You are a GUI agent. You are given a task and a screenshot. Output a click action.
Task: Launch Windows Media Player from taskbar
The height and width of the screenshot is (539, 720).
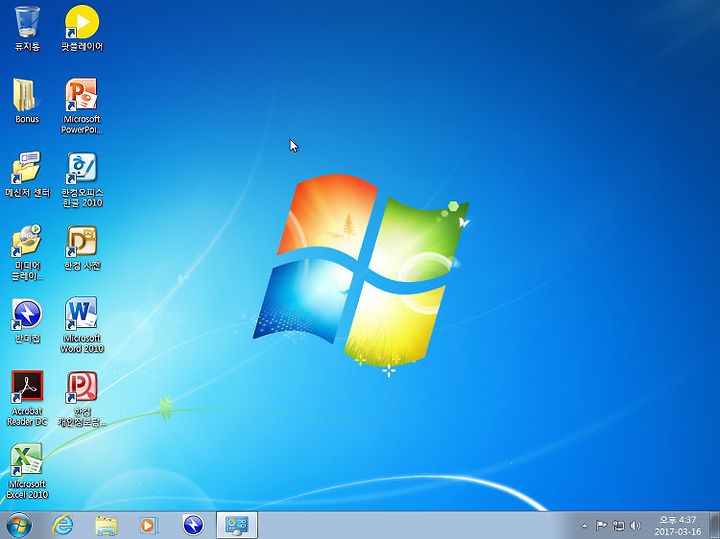point(149,525)
